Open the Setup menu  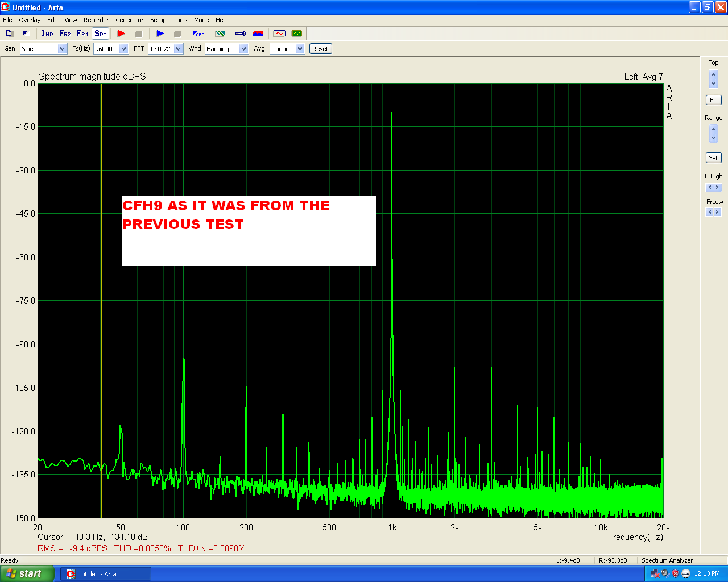[158, 20]
